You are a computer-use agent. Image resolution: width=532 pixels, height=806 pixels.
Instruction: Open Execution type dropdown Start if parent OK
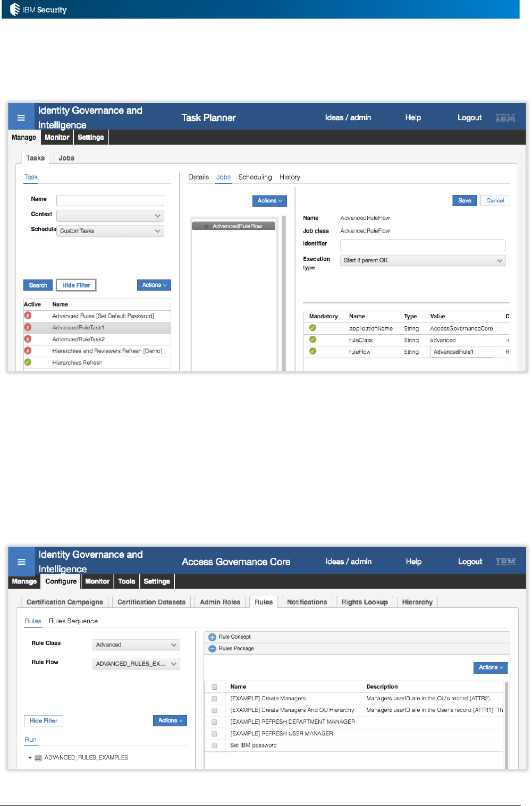pos(423,260)
